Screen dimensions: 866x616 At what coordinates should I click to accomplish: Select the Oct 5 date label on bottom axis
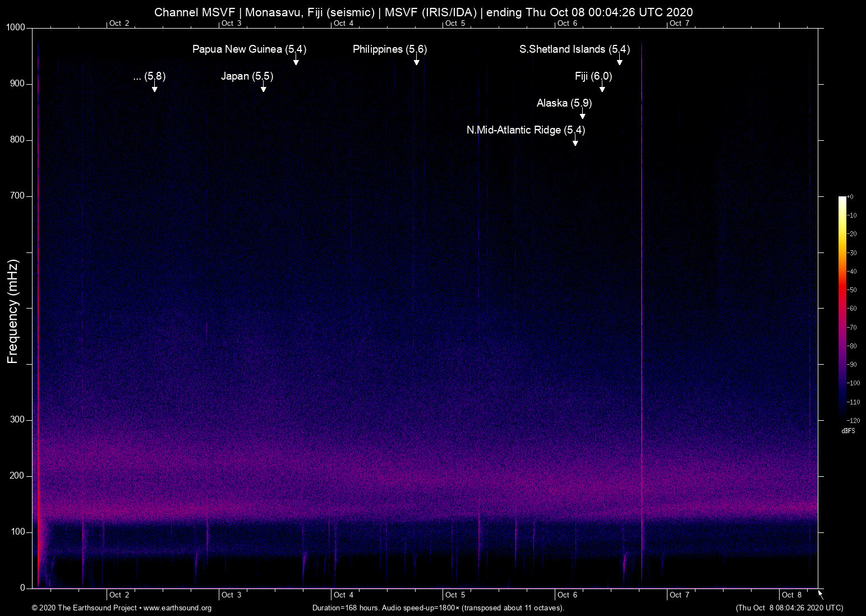[x=455, y=595]
